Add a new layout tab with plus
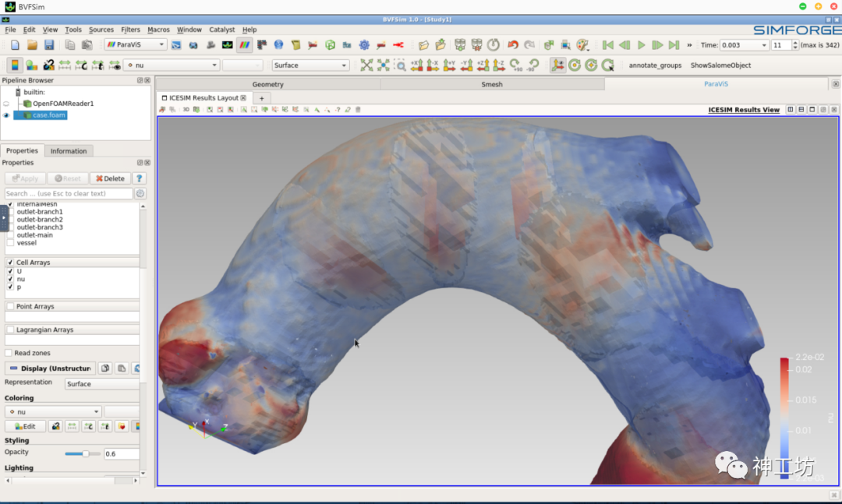 [261, 99]
